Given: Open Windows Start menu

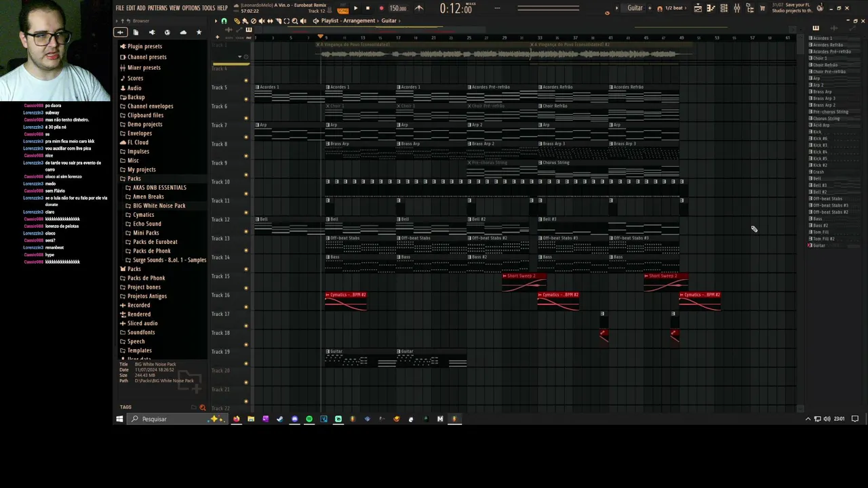Looking at the screenshot, I should click(x=119, y=419).
